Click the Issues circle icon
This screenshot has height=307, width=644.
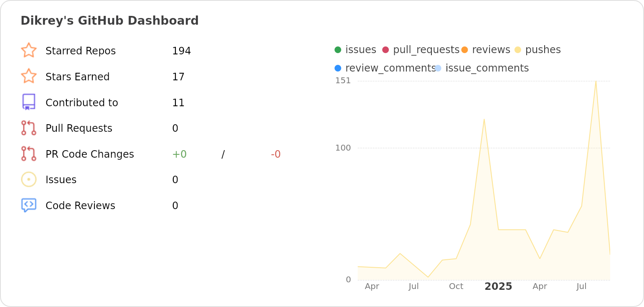29,179
